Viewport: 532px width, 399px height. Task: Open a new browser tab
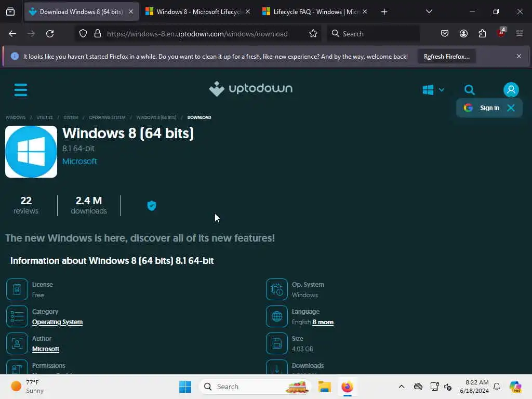384,12
